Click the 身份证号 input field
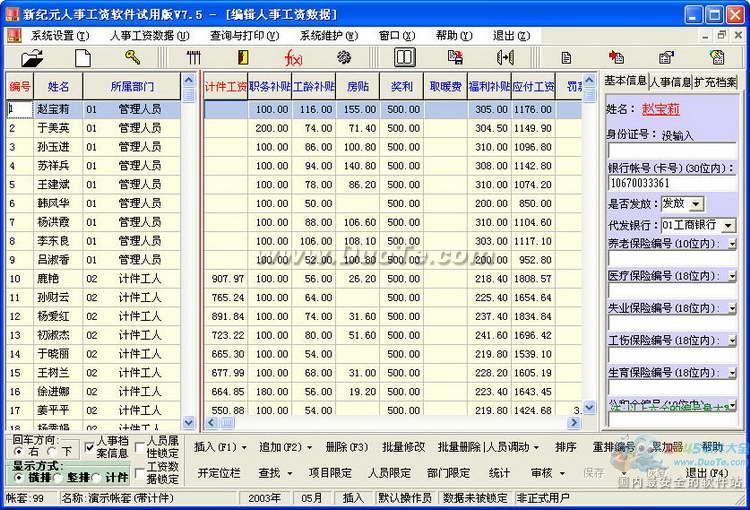The height and width of the screenshot is (510, 750). point(672,150)
